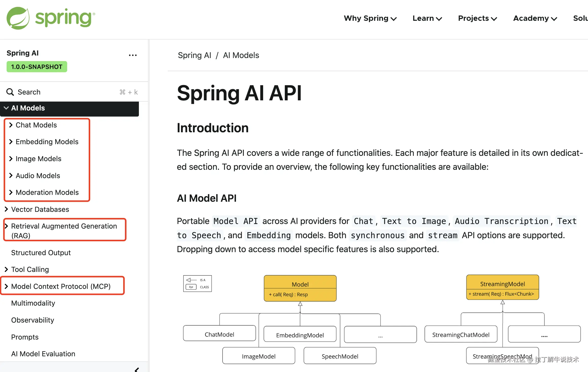
Task: Expand Embedding Models in sidebar
Action: pyautogui.click(x=11, y=142)
